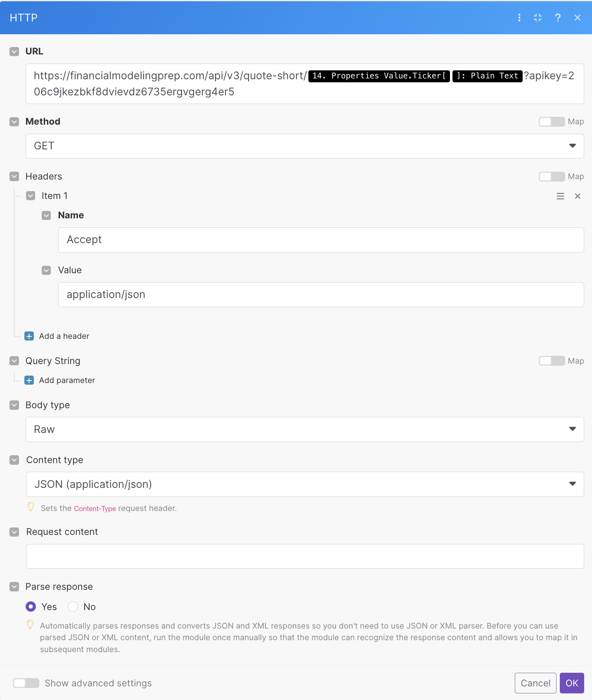This screenshot has height=700, width=592.
Task: Select No for Parse response
Action: 73,606
